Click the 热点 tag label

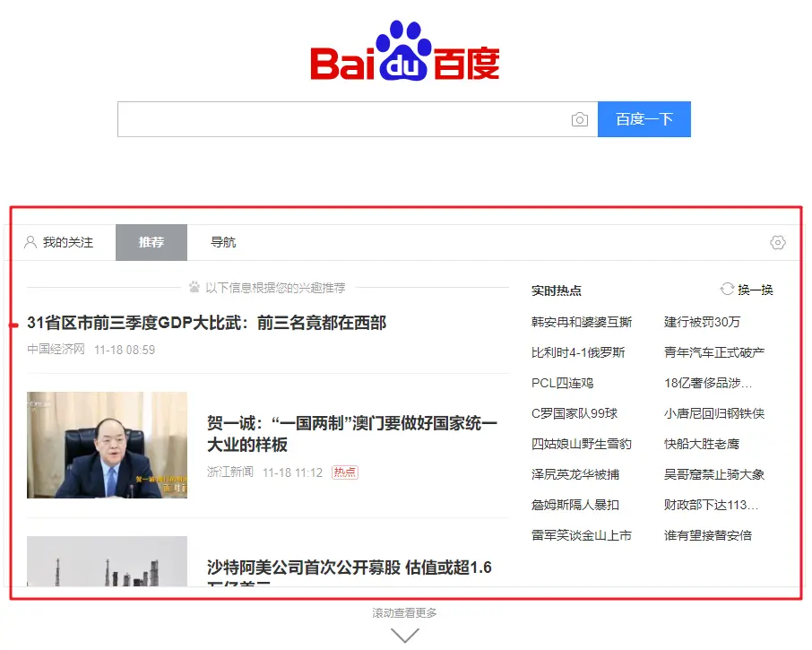(x=345, y=472)
